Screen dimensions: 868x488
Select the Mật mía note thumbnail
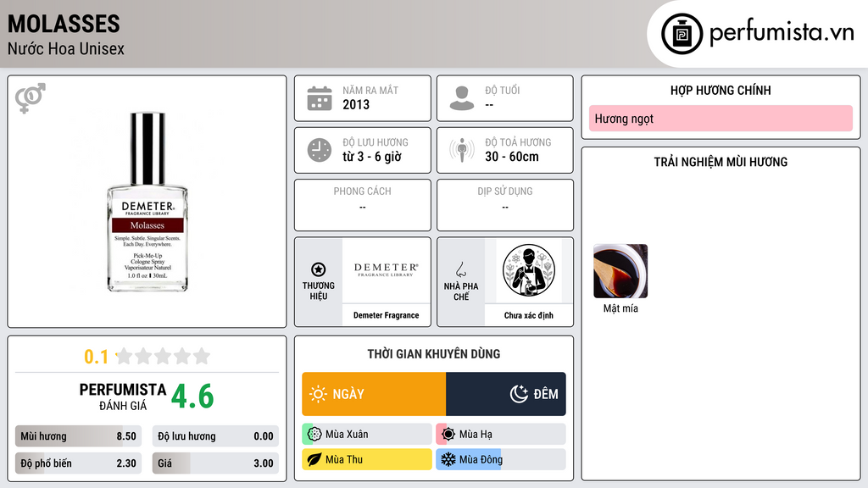click(x=620, y=271)
